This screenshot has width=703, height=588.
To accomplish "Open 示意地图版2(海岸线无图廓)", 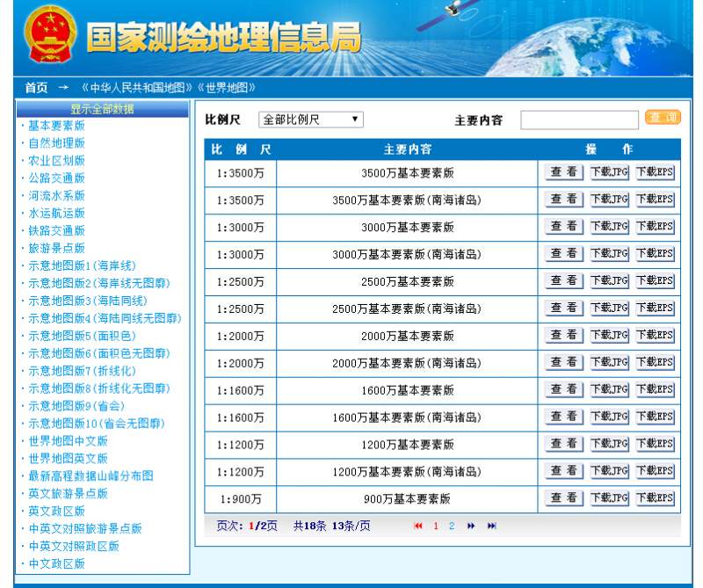I will [99, 283].
